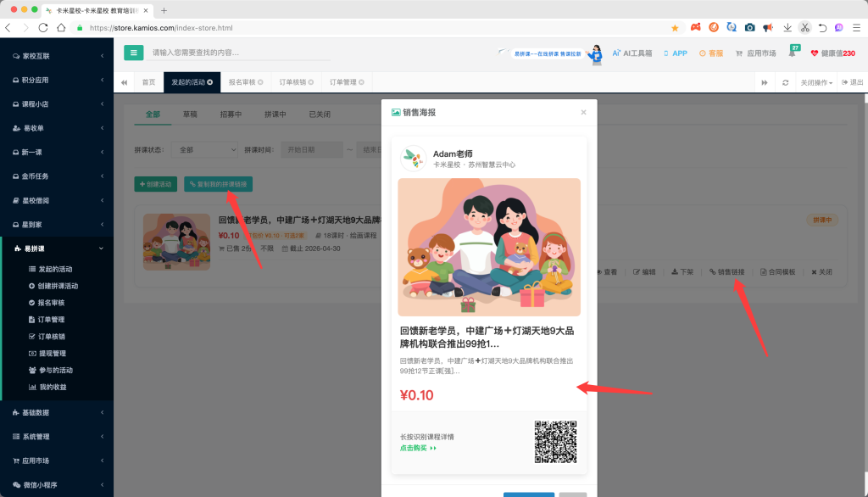Reload the browser page
Viewport: 868px width, 497px height.
coord(43,28)
